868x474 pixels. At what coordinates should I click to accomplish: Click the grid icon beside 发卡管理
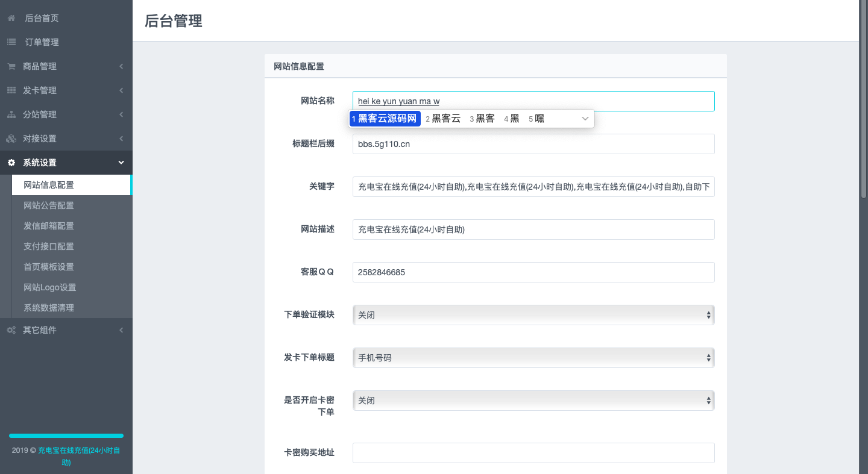click(11, 90)
